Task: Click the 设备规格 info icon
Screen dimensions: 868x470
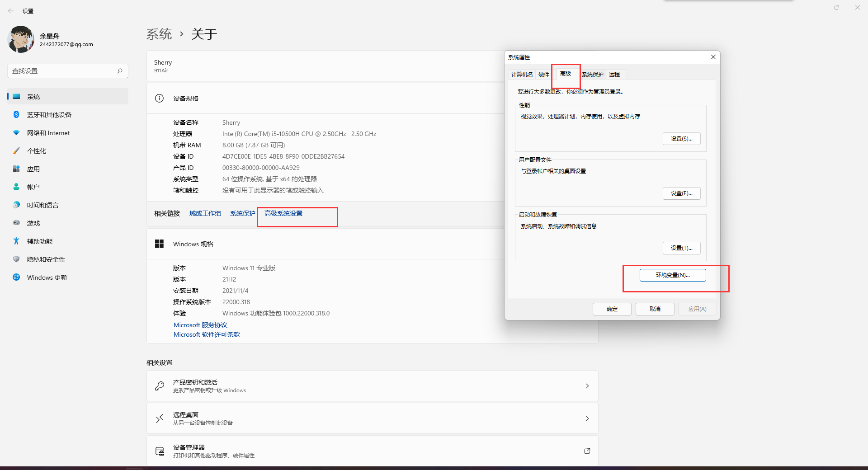Action: (159, 99)
